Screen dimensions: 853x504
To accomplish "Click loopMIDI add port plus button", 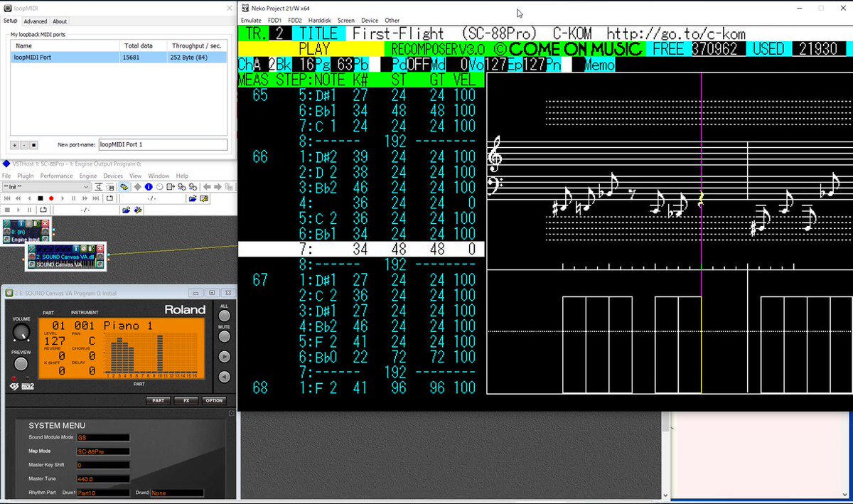I will point(14,145).
